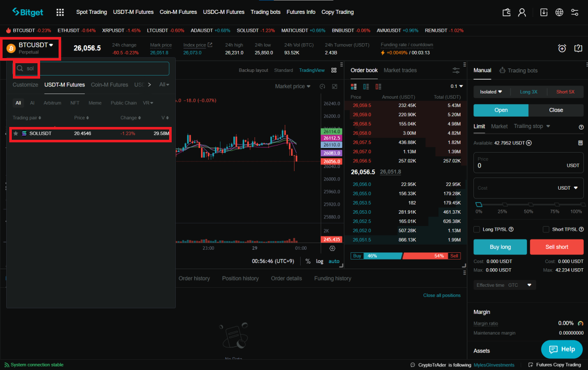This screenshot has height=370, width=588.
Task: Open the Copy Trading menu
Action: point(338,12)
